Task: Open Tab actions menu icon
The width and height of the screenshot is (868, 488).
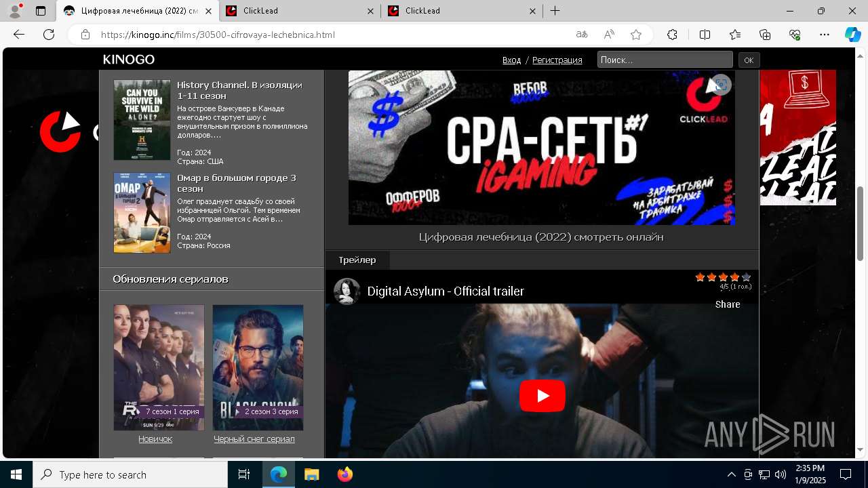Action: tap(41, 11)
